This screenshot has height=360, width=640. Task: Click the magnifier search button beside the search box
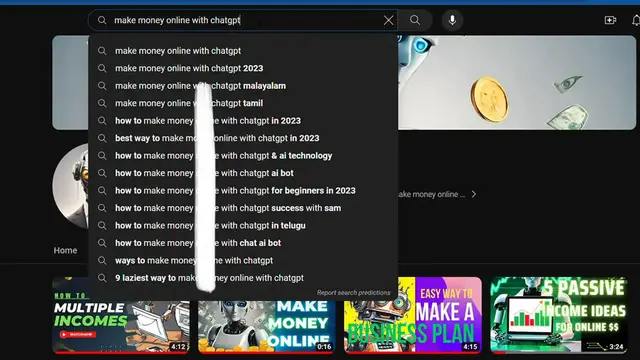(x=415, y=20)
